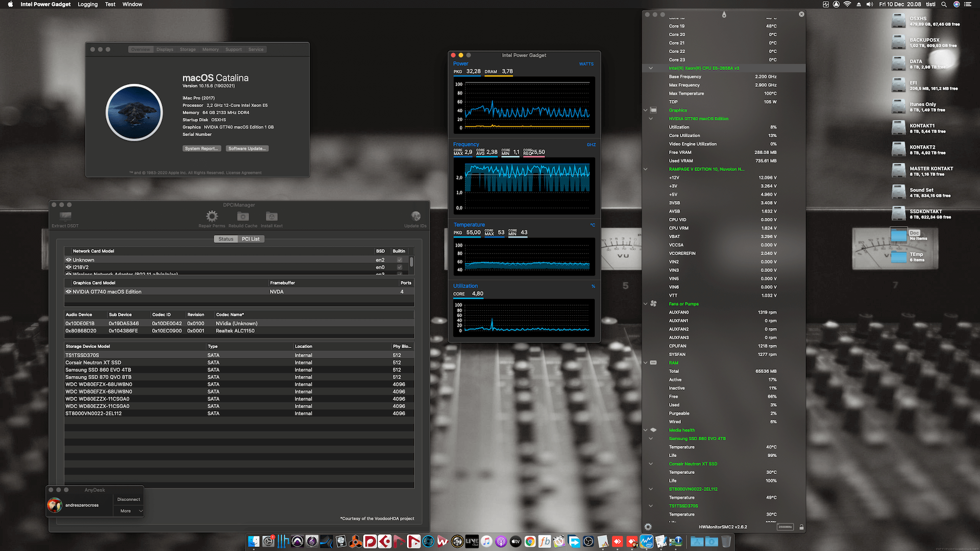
Task: Open OBS from the Dock
Action: click(x=589, y=541)
